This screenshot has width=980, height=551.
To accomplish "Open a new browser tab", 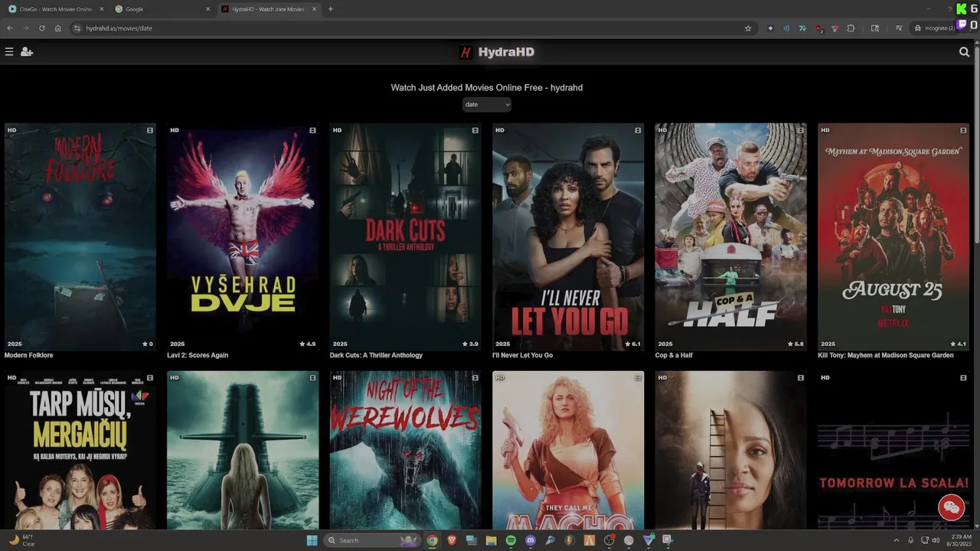I will [x=331, y=9].
